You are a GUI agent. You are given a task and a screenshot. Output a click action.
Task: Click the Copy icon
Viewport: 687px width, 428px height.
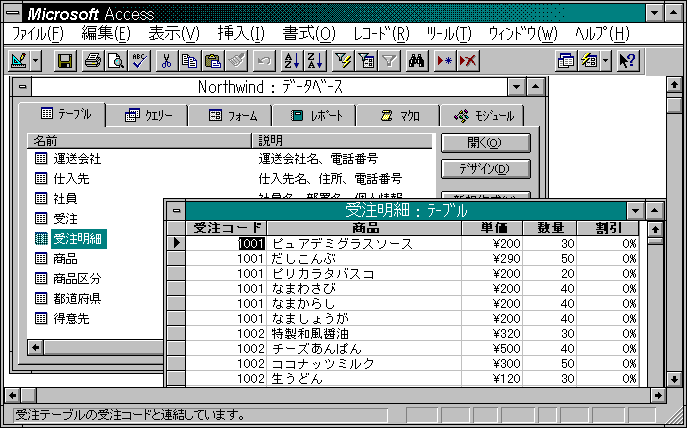click(x=190, y=61)
